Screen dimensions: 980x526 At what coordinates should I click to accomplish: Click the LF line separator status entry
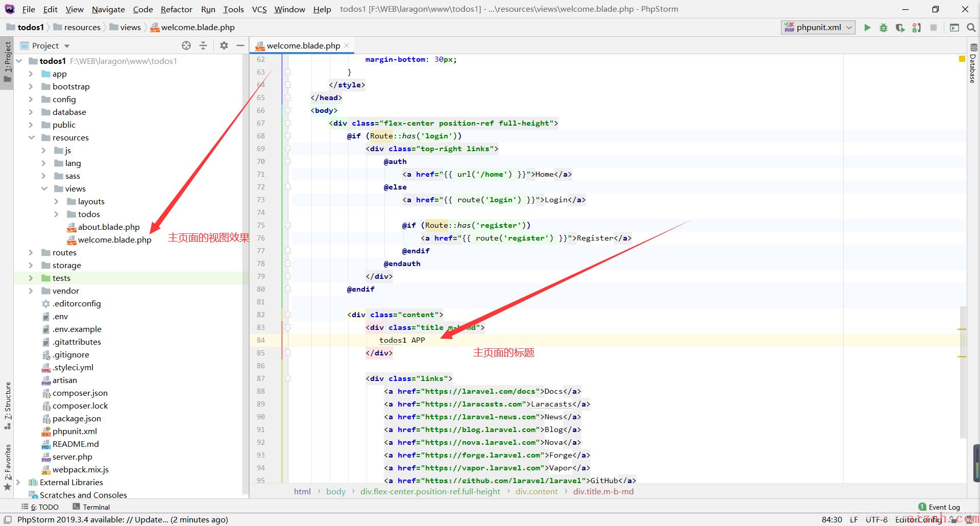pyautogui.click(x=853, y=519)
